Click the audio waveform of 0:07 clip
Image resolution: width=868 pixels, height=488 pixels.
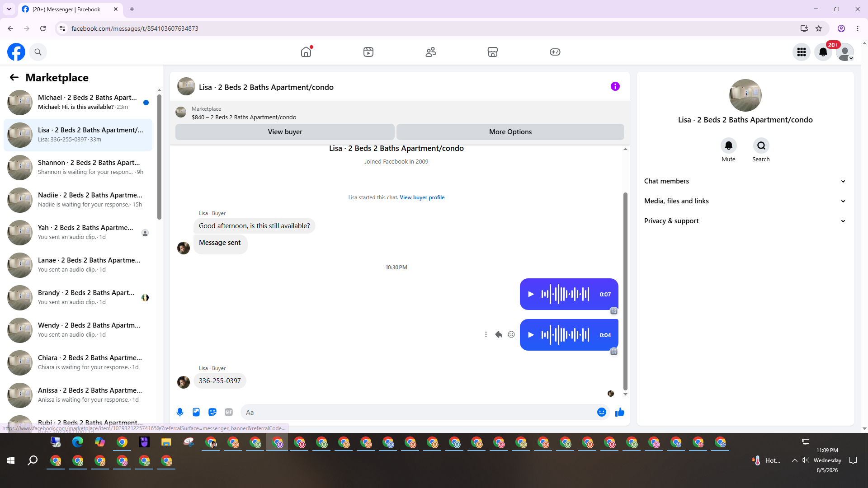pos(565,294)
